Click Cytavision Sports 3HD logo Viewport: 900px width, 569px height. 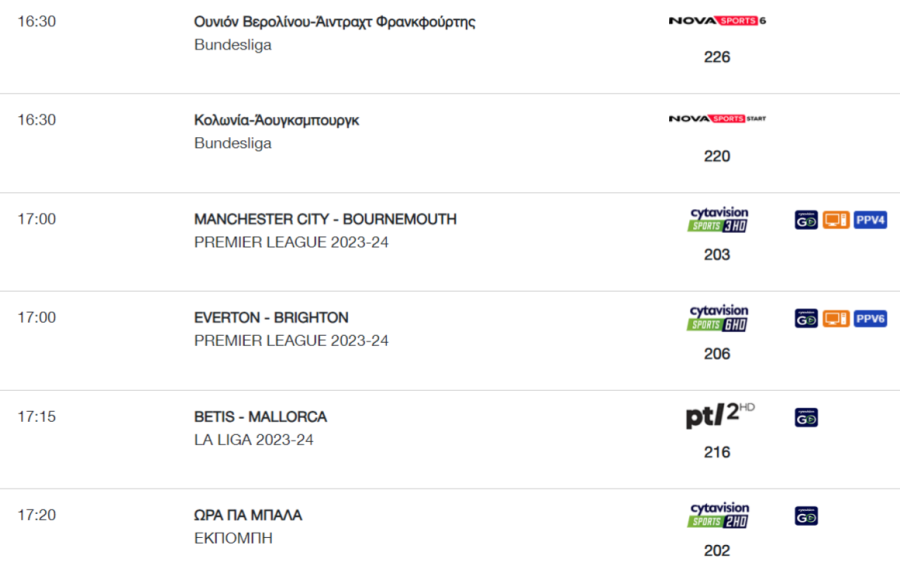point(717,219)
